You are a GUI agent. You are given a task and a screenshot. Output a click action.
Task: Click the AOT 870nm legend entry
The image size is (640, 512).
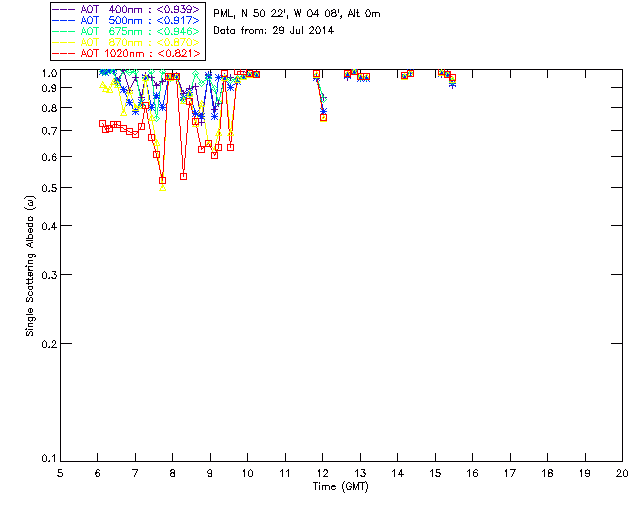click(x=127, y=42)
